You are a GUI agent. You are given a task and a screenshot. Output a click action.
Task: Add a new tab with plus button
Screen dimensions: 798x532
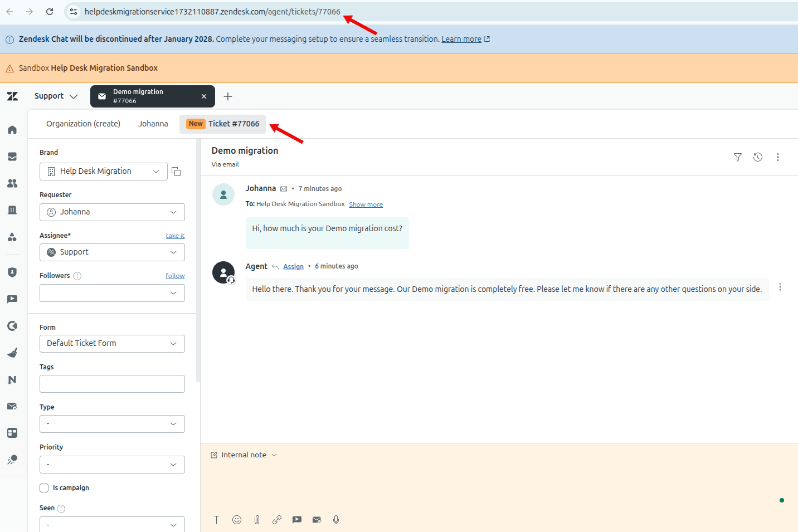pyautogui.click(x=228, y=96)
